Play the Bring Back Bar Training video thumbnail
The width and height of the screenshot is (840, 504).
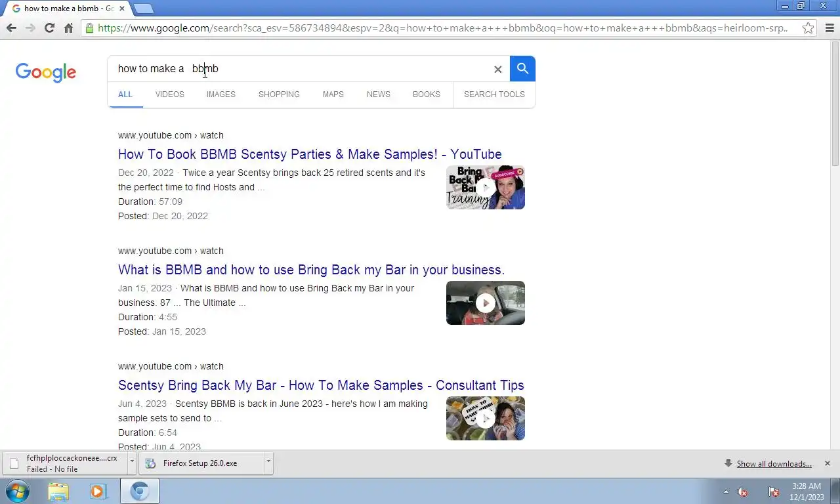pyautogui.click(x=486, y=188)
